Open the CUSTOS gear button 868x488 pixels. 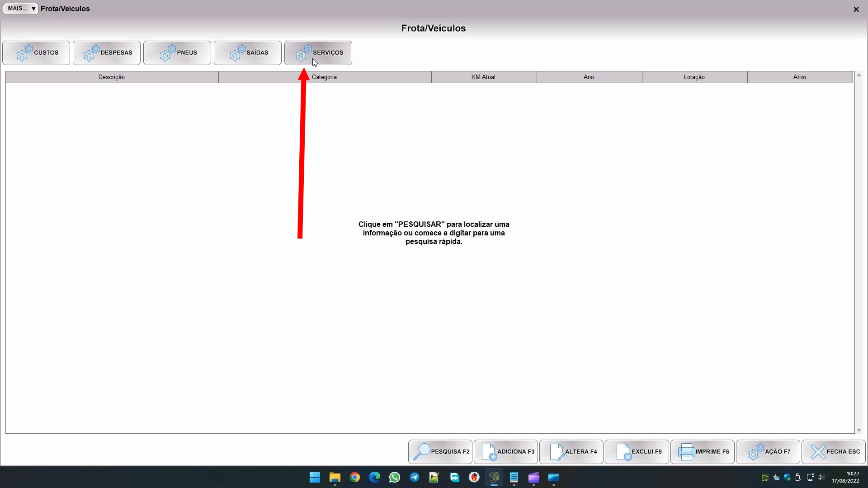pyautogui.click(x=36, y=53)
